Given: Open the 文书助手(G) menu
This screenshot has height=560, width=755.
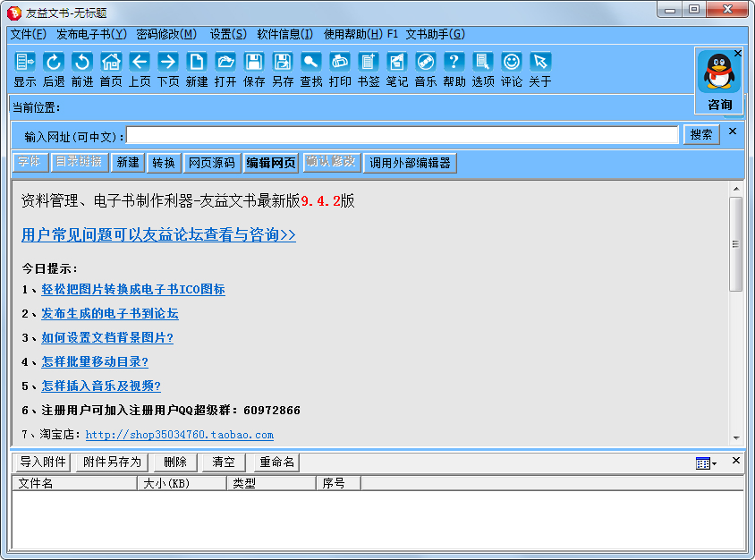Looking at the screenshot, I should pyautogui.click(x=436, y=34).
